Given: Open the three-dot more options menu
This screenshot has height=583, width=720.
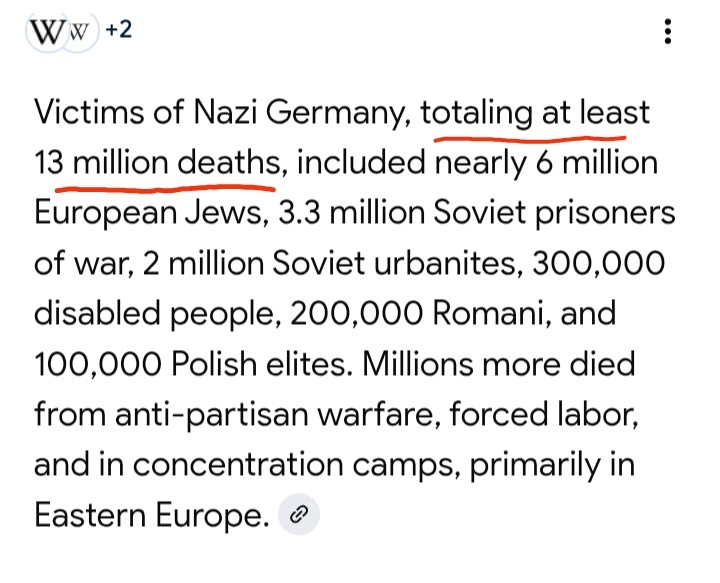Looking at the screenshot, I should pos(668,32).
